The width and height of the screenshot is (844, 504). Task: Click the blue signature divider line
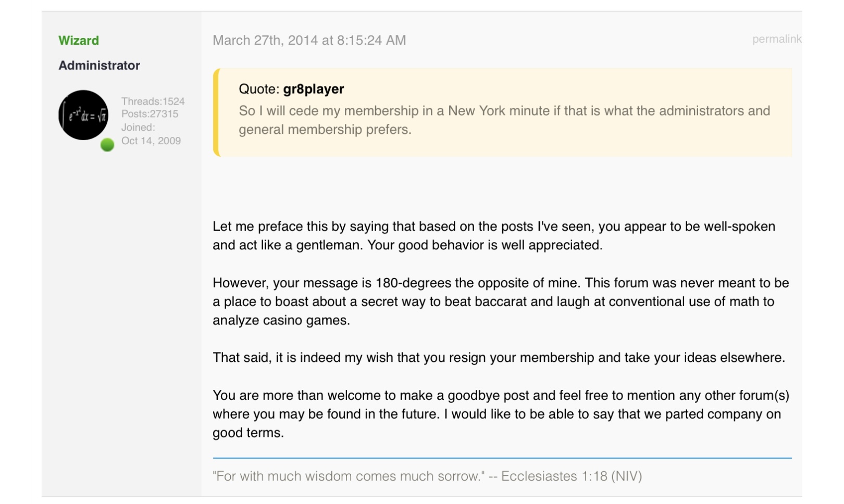(x=502, y=458)
